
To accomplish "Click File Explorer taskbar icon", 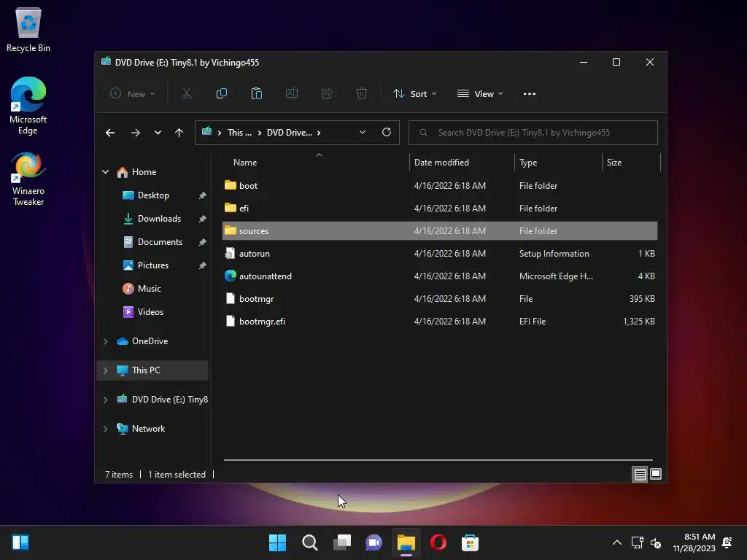I will [x=406, y=542].
